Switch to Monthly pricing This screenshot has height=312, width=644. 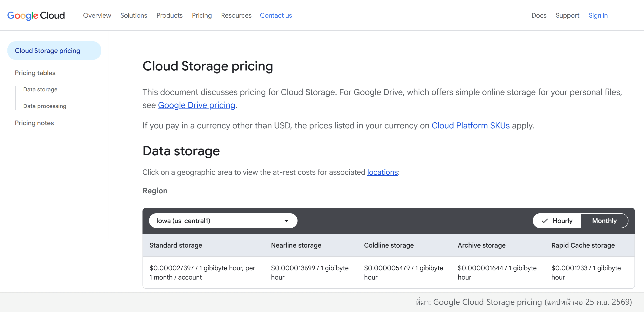click(604, 221)
